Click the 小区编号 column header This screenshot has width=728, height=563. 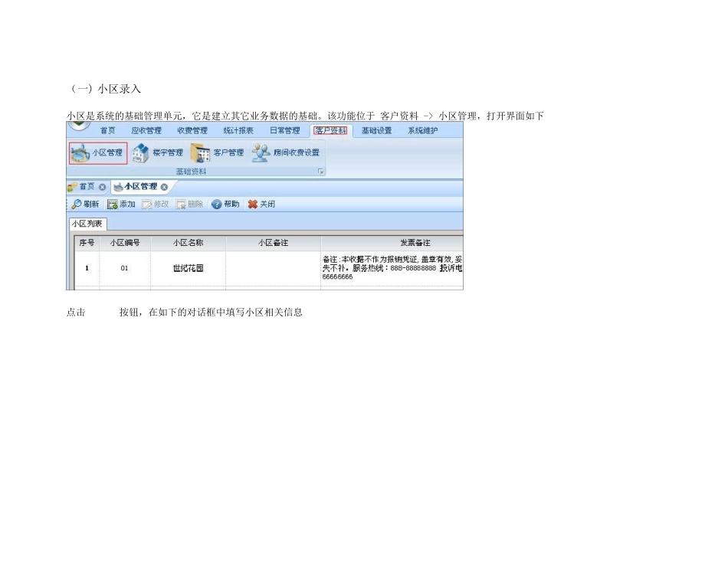pyautogui.click(x=124, y=243)
